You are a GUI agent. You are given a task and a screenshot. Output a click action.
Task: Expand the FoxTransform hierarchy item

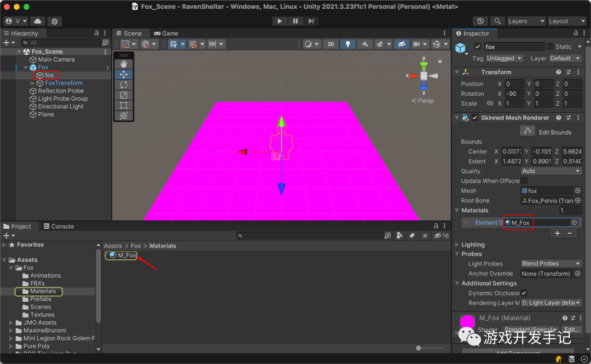tap(32, 83)
